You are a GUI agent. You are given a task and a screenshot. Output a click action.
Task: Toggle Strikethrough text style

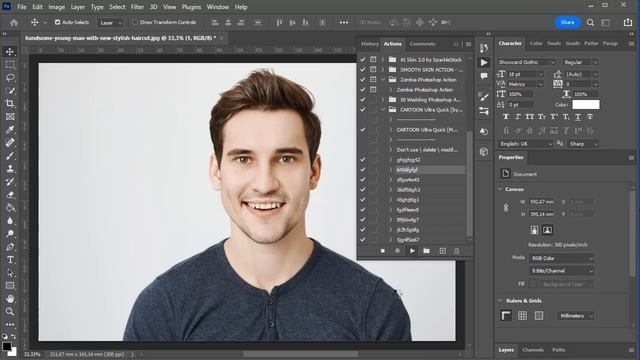[x=590, y=117]
